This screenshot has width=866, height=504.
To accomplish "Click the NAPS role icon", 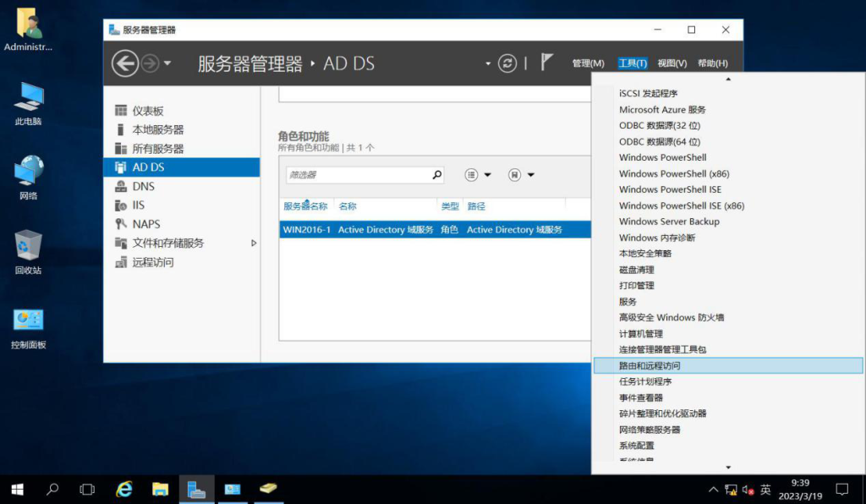I will (120, 224).
